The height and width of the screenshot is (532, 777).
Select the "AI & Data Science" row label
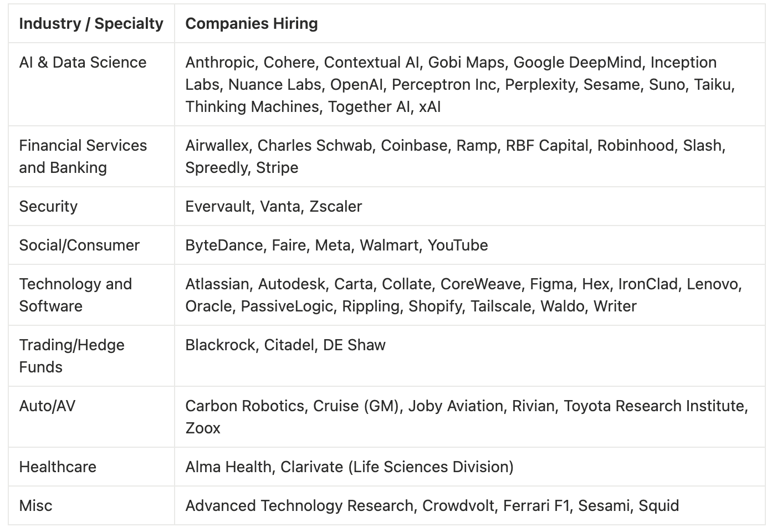pyautogui.click(x=83, y=63)
